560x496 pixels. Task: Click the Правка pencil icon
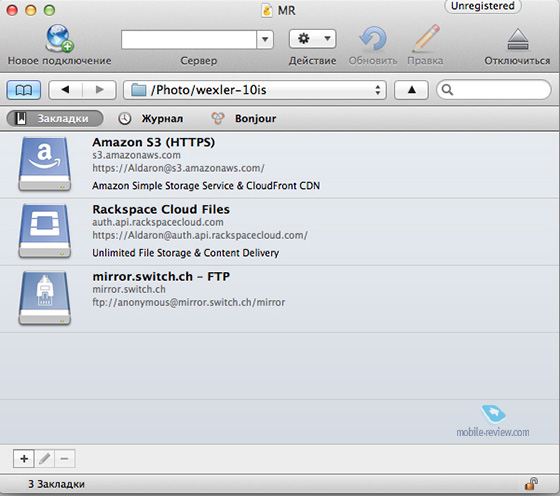[x=425, y=39]
